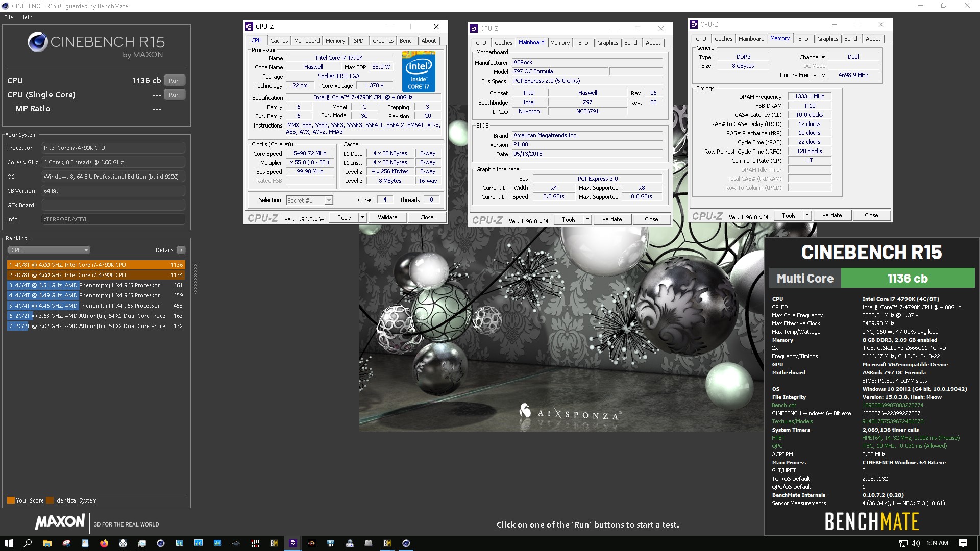Switch to the running Cinebench taskbar icon
The image size is (980, 551).
(x=406, y=543)
